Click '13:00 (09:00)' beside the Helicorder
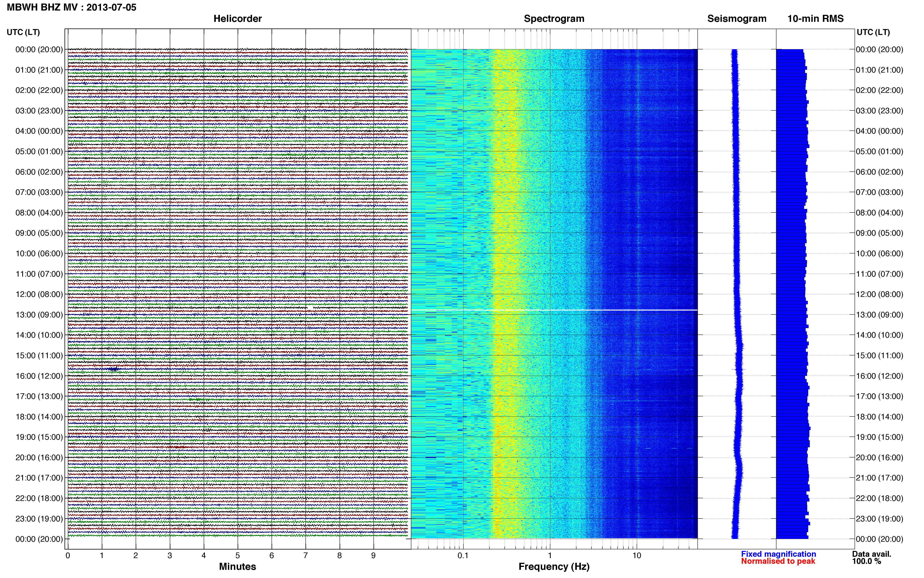Image resolution: width=924 pixels, height=578 pixels. 39,315
